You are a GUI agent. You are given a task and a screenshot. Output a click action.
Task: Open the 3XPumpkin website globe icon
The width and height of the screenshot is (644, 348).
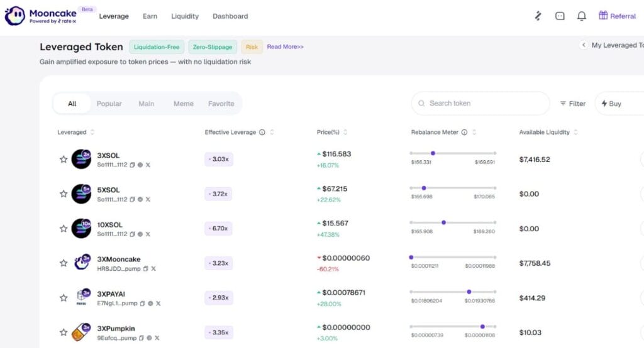point(149,338)
